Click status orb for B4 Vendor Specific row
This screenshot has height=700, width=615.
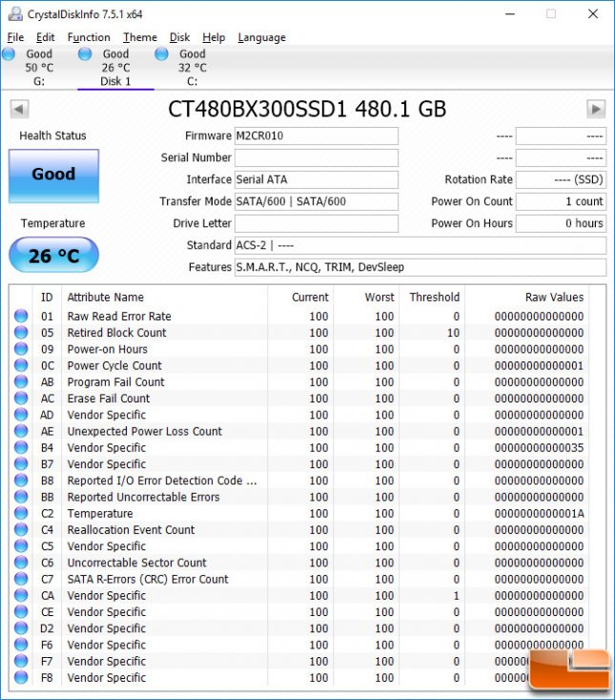(21, 447)
